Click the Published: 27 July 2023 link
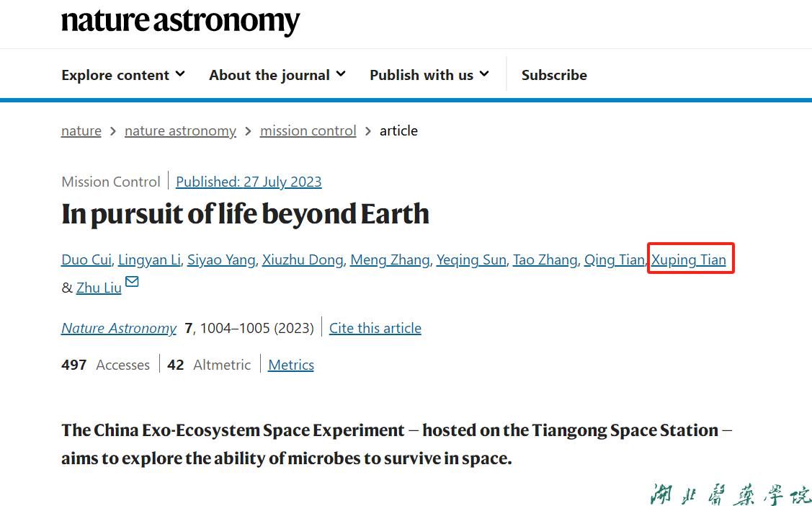This screenshot has height=506, width=812. coord(249,182)
